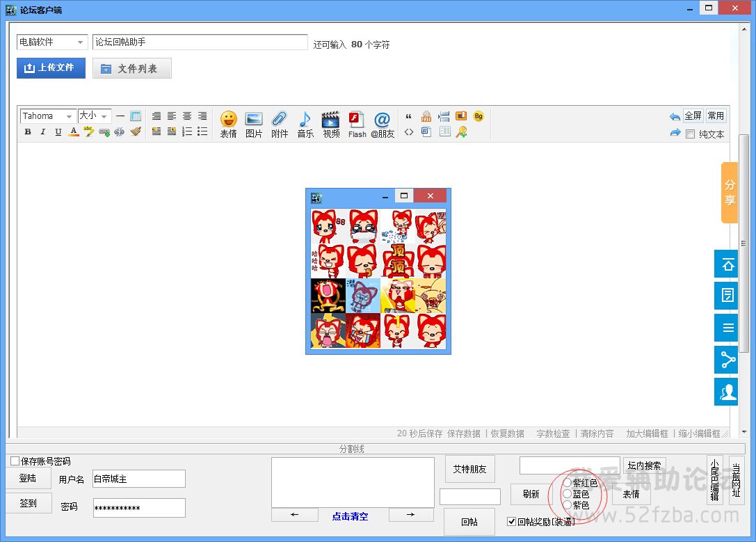Image resolution: width=756 pixels, height=542 pixels.
Task: Uncheck the 回帖奖励[装逼] checkbox
Action: click(512, 521)
